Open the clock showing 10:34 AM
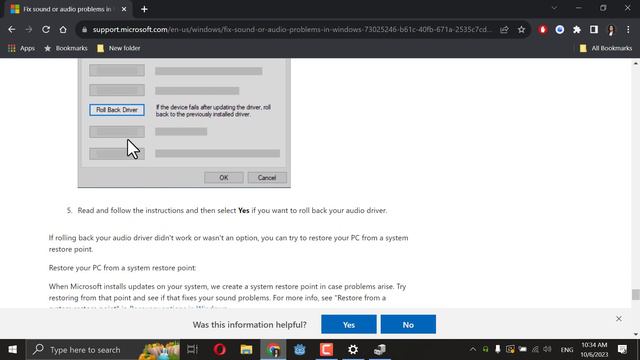Viewport: 640px width, 360px height. click(x=594, y=350)
